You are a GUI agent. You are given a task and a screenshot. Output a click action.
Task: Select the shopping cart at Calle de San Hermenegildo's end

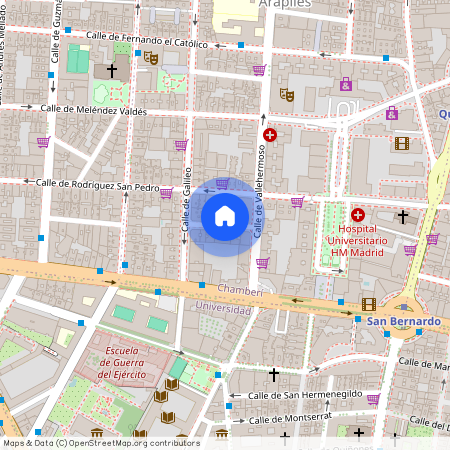[373, 399]
